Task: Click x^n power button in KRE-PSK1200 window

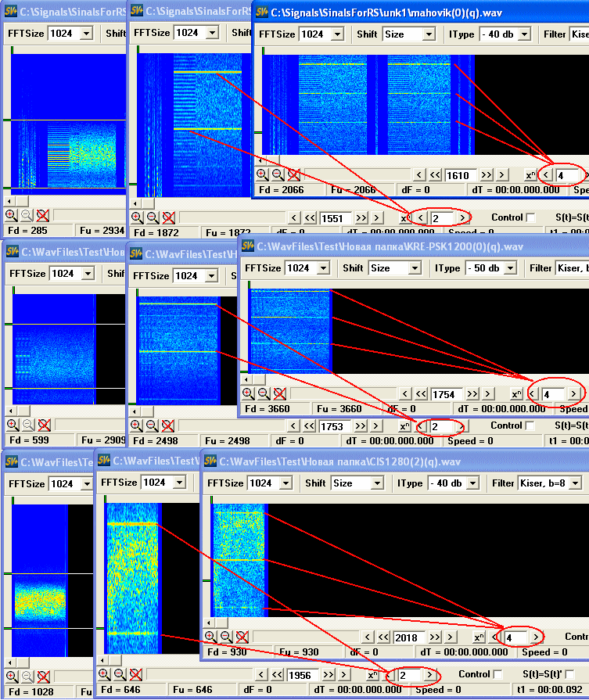Action: point(516,394)
